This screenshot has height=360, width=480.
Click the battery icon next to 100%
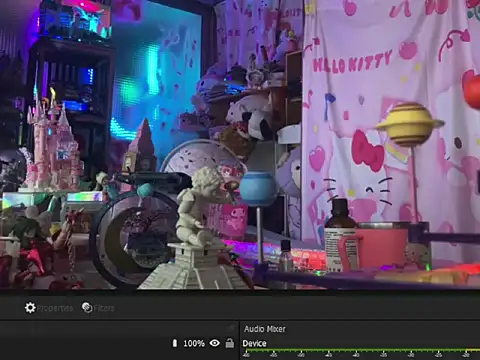tap(175, 343)
